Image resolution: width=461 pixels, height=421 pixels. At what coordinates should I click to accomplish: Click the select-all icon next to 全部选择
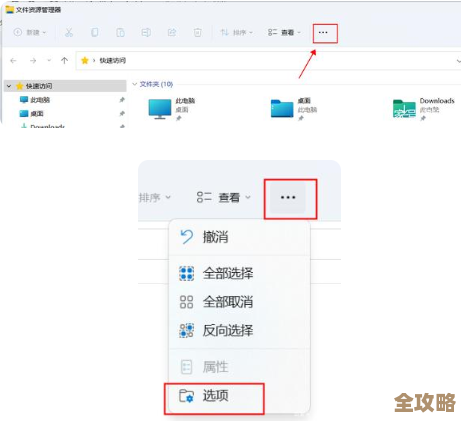point(186,274)
